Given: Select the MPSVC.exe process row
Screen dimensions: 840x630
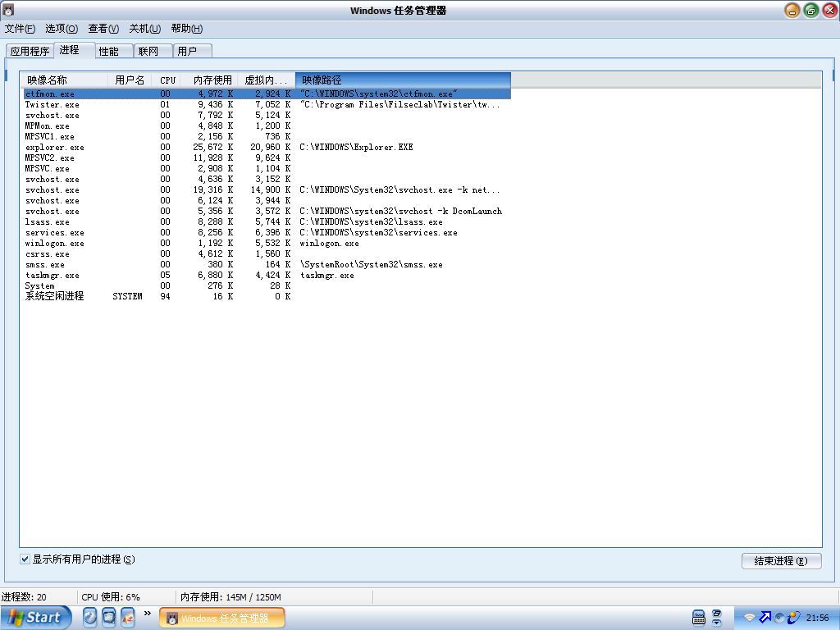Looking at the screenshot, I should point(267,169).
